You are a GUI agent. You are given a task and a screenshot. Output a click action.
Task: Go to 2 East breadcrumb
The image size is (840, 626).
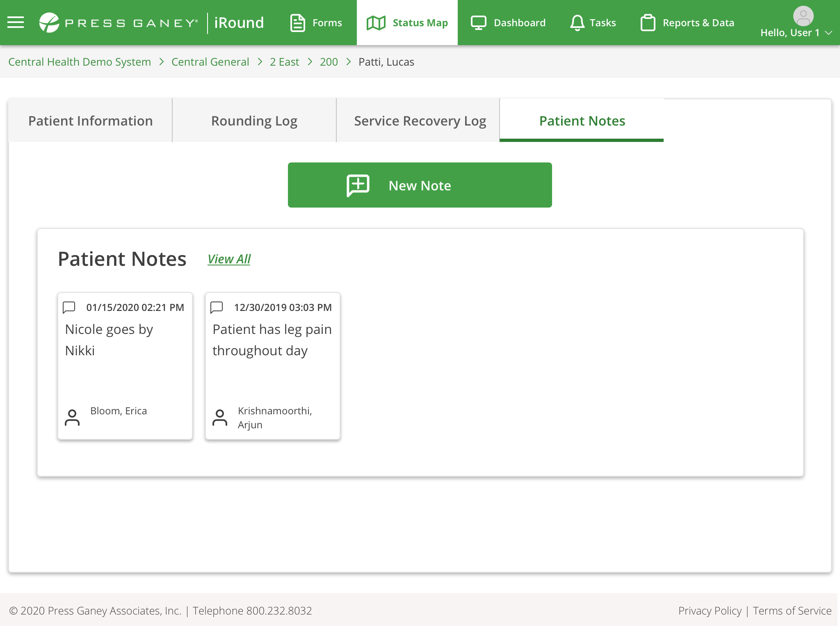coord(284,62)
